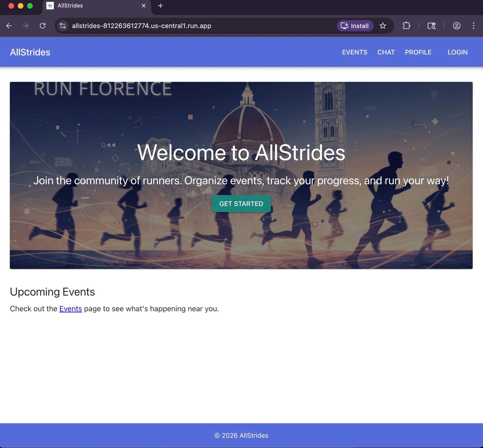
Task: Open the Extensions puzzle icon
Action: click(406, 26)
